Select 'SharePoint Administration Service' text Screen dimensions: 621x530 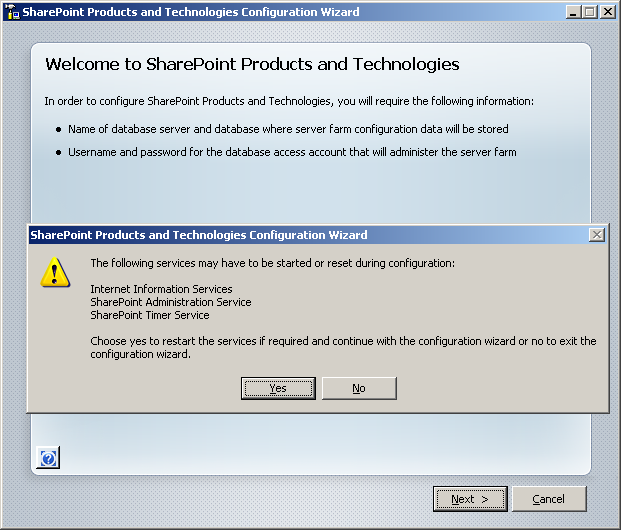[171, 302]
